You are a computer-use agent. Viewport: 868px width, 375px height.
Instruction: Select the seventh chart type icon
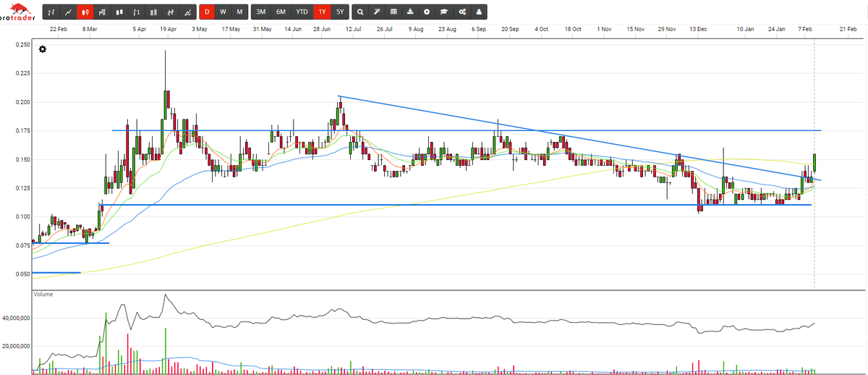click(x=152, y=12)
